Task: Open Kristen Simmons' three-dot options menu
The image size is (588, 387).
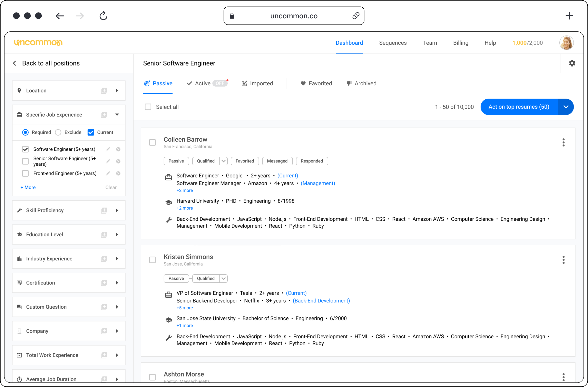Action: click(563, 260)
